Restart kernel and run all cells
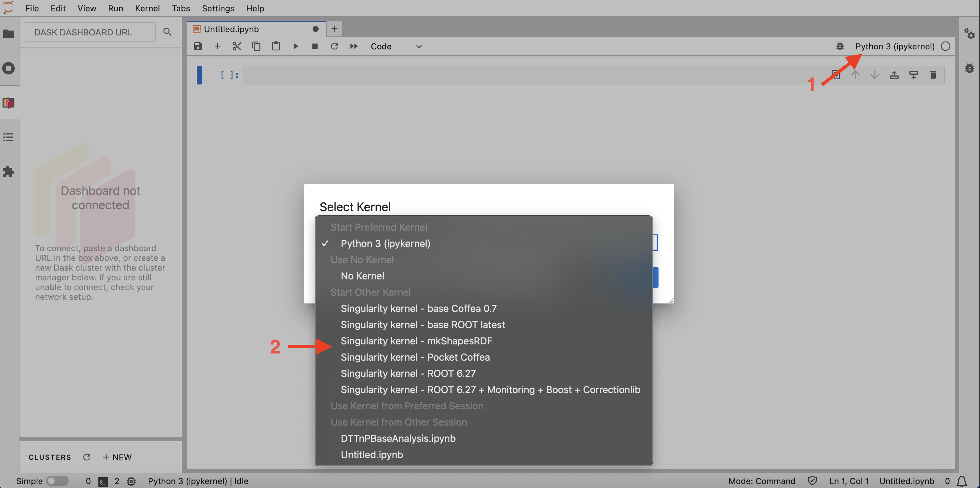The image size is (980, 488). [354, 46]
